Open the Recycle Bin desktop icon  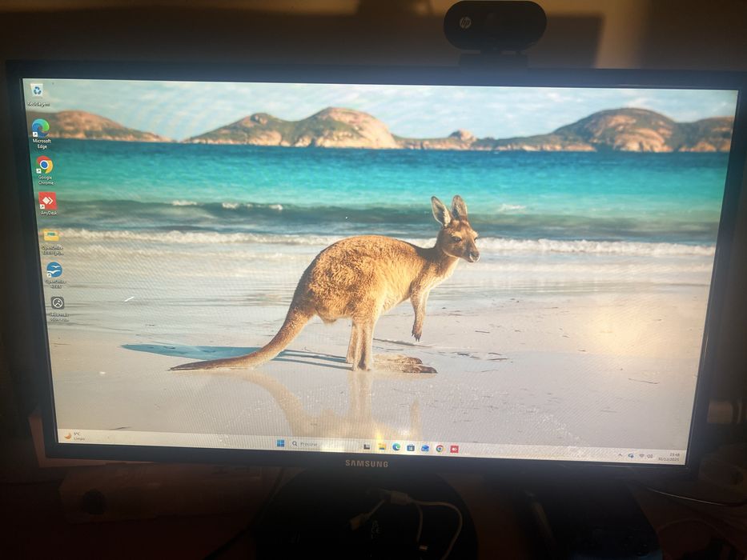tap(38, 95)
